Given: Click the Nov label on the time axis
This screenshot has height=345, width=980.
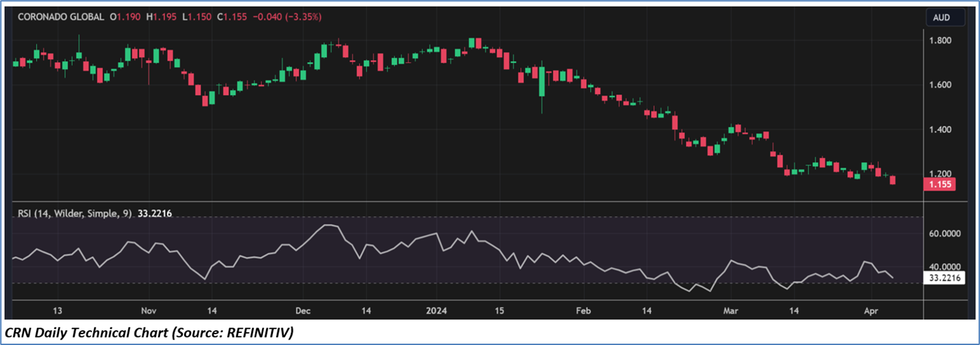Looking at the screenshot, I should coord(149,311).
